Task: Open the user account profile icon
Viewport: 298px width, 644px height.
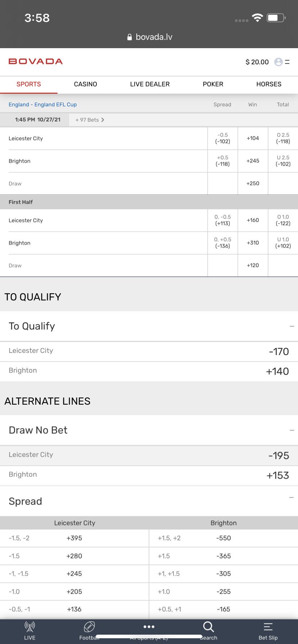Action: pos(278,62)
